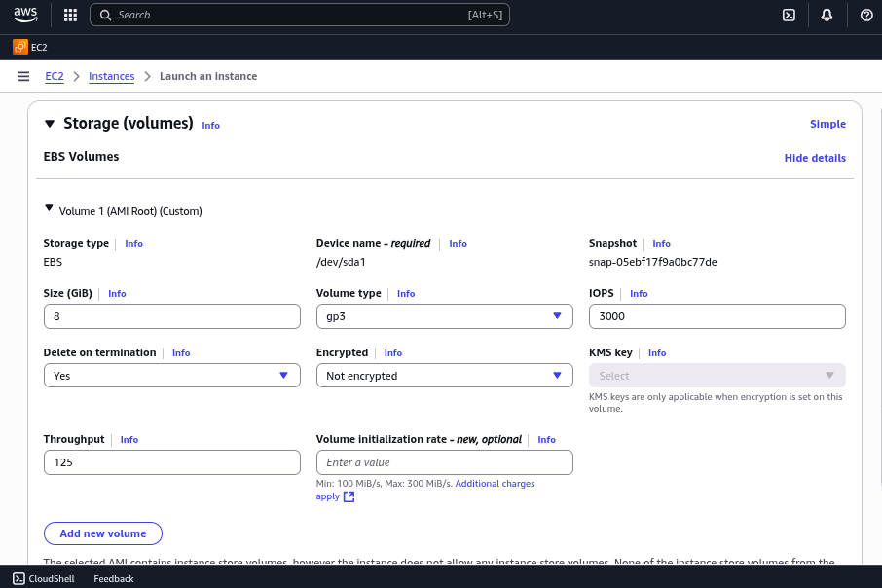
Task: Open the AWS services grid menu
Action: coord(70,16)
